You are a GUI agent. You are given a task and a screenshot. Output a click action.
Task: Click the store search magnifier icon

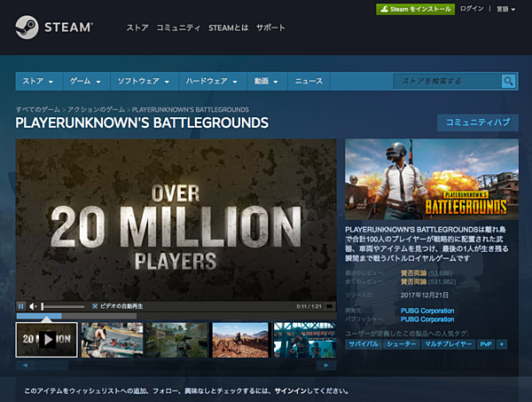[508, 81]
